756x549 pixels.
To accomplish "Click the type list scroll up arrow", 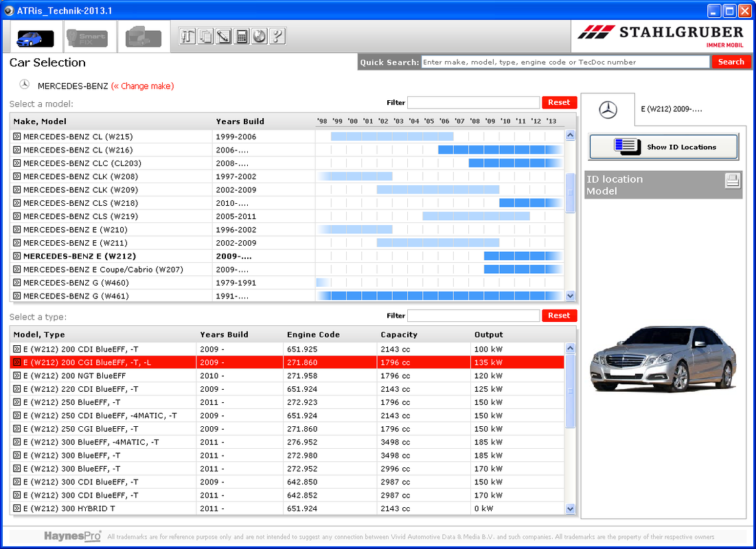I will [x=571, y=348].
